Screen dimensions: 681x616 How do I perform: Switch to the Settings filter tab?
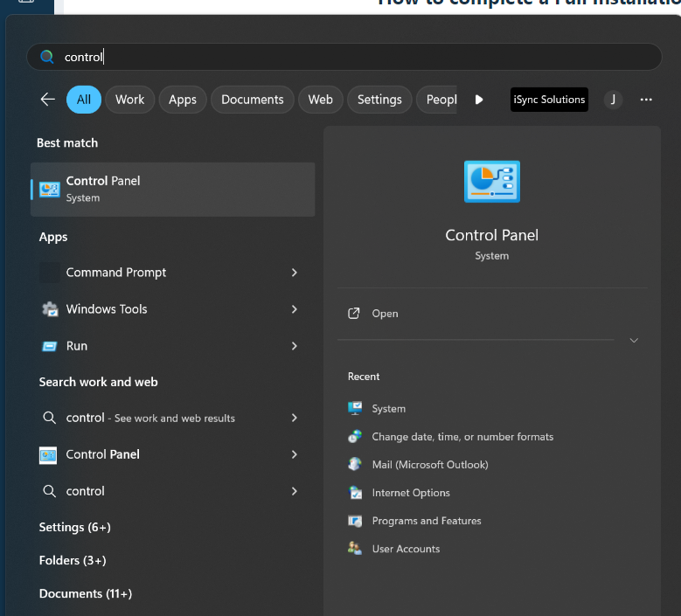pyautogui.click(x=379, y=100)
